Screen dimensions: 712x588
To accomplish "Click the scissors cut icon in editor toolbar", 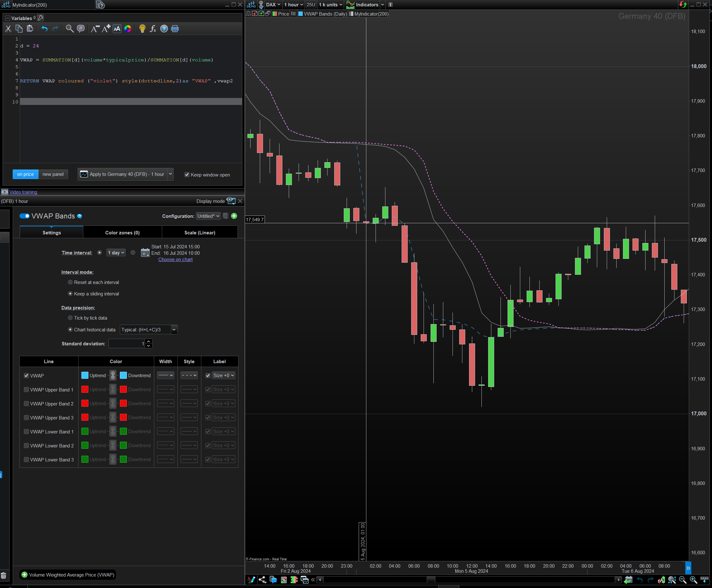I will coord(8,29).
